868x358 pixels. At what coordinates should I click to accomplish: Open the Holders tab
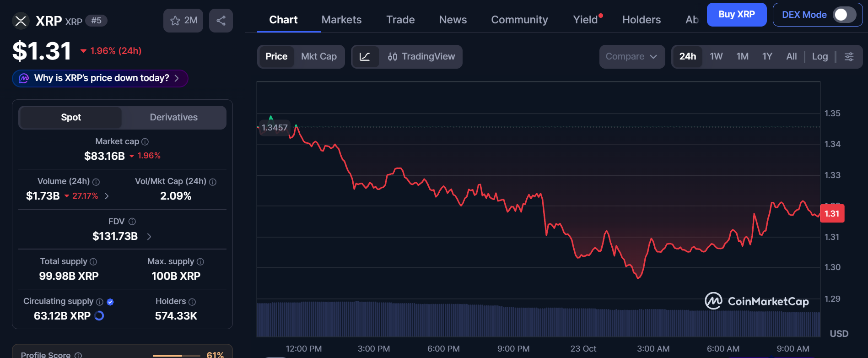[x=642, y=20]
